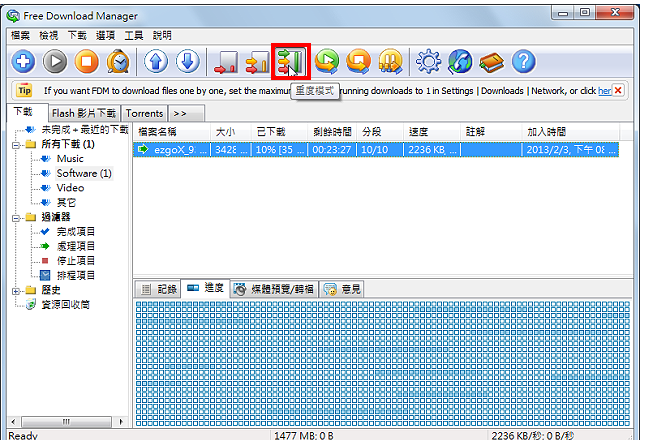The image size is (648, 440).
Task: Open the scheduler alarm clock icon
Action: 118,62
